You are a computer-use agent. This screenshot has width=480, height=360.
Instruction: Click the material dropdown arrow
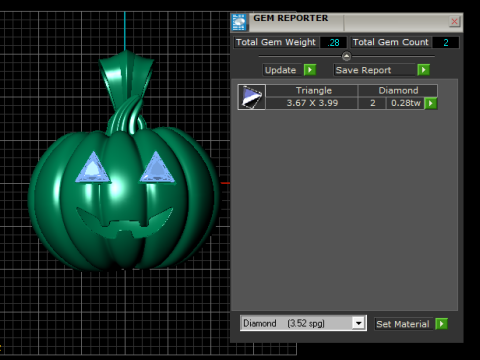359,323
